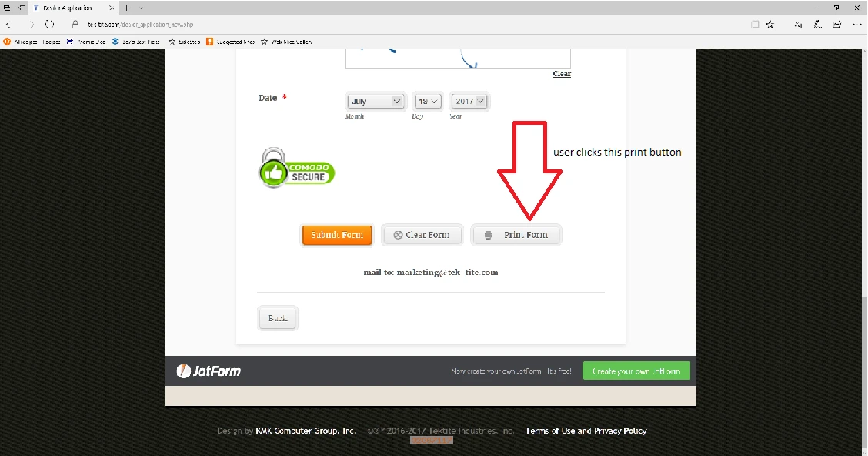868x456 pixels.
Task: Click Clear above the Date field
Action: coord(561,73)
